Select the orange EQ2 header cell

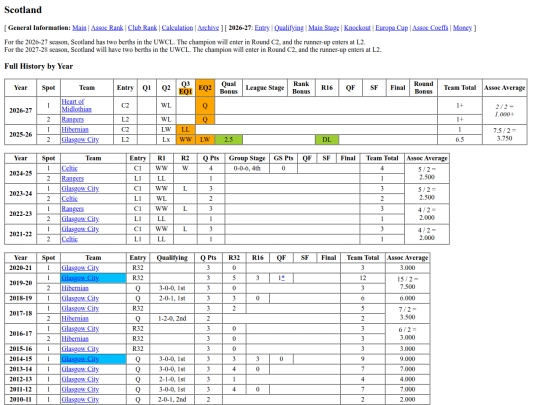point(205,88)
